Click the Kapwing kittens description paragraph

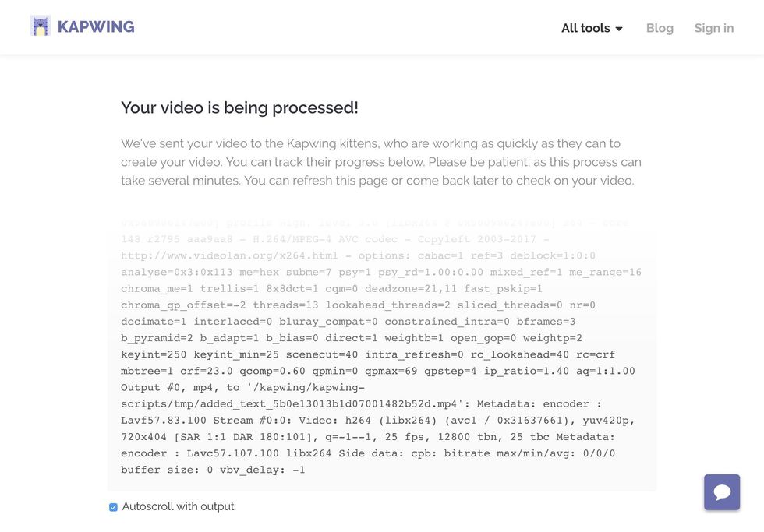(x=380, y=162)
